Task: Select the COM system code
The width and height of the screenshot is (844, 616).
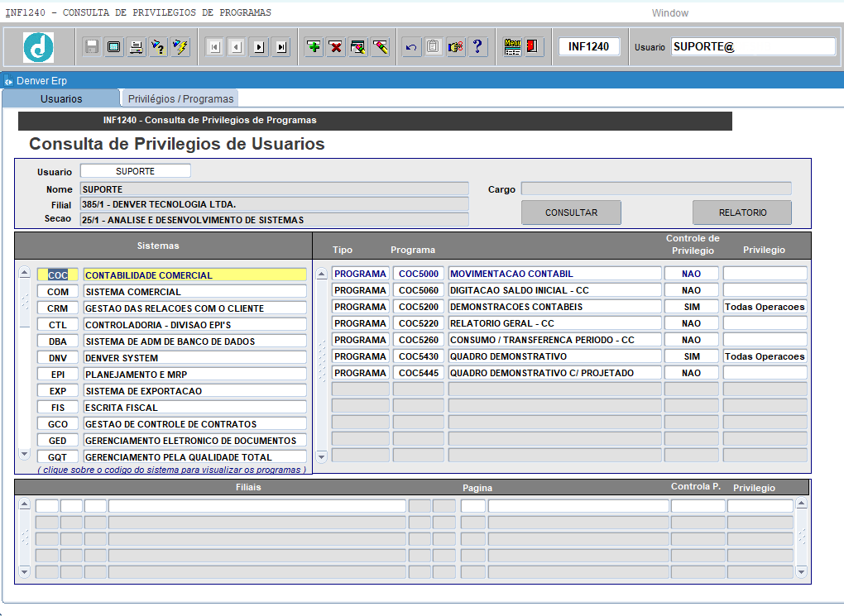Action: point(58,292)
